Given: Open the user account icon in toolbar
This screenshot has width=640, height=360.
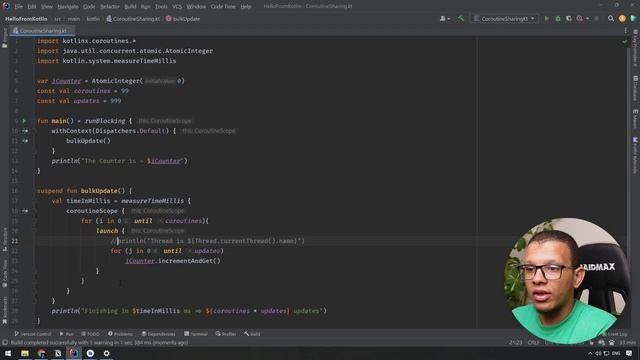Looking at the screenshot, I should click(x=442, y=19).
